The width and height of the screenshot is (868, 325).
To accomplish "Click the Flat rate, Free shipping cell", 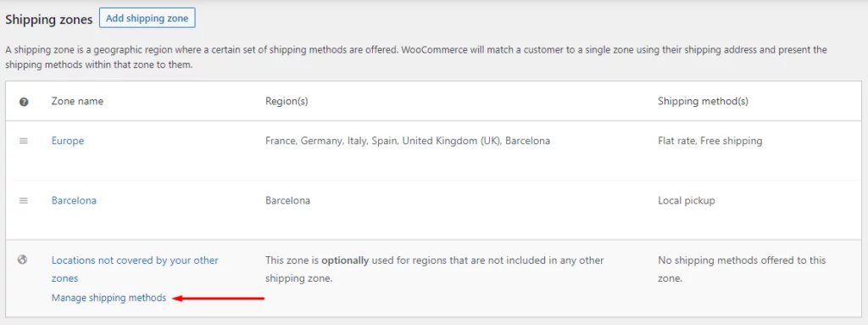I will click(710, 141).
